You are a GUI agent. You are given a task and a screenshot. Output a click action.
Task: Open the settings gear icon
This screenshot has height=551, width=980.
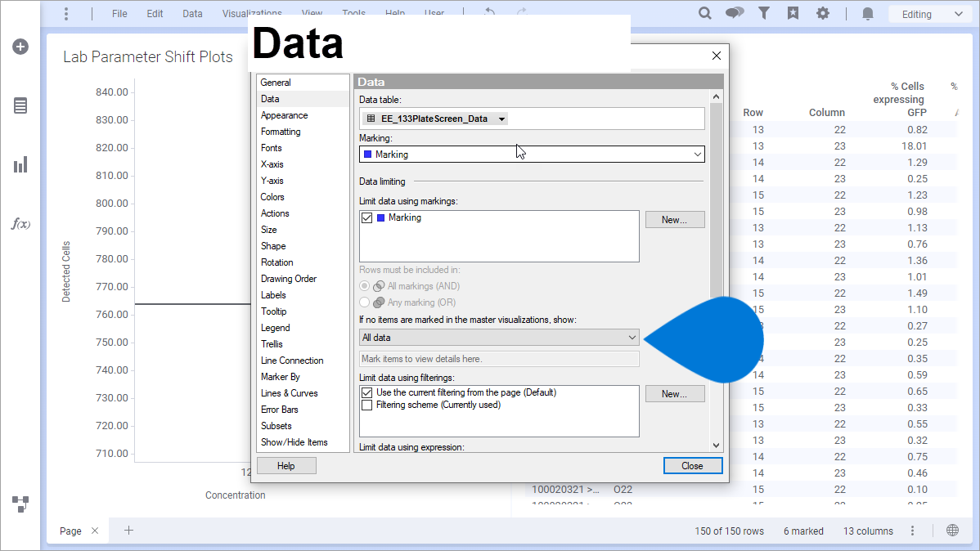coord(823,14)
